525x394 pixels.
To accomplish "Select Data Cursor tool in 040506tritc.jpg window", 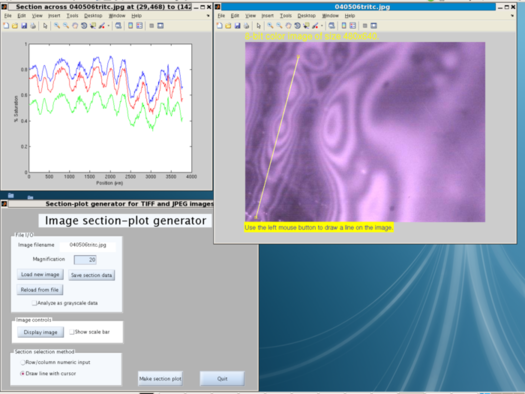I will 306,26.
